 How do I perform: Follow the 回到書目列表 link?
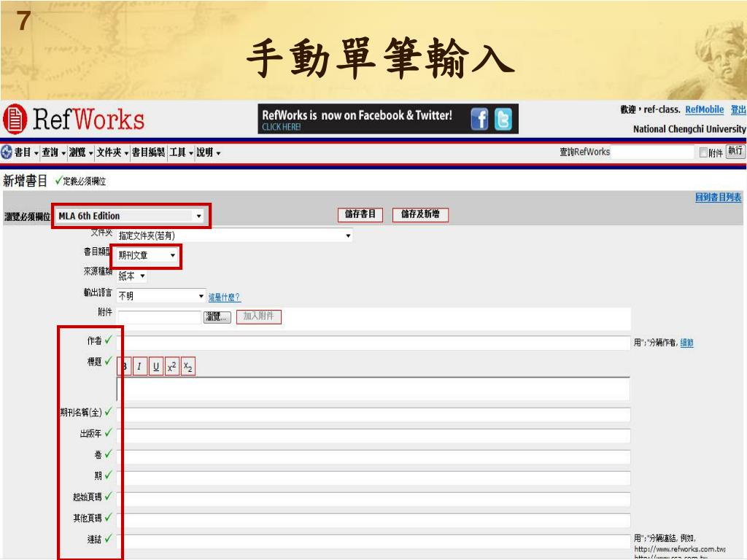(718, 197)
